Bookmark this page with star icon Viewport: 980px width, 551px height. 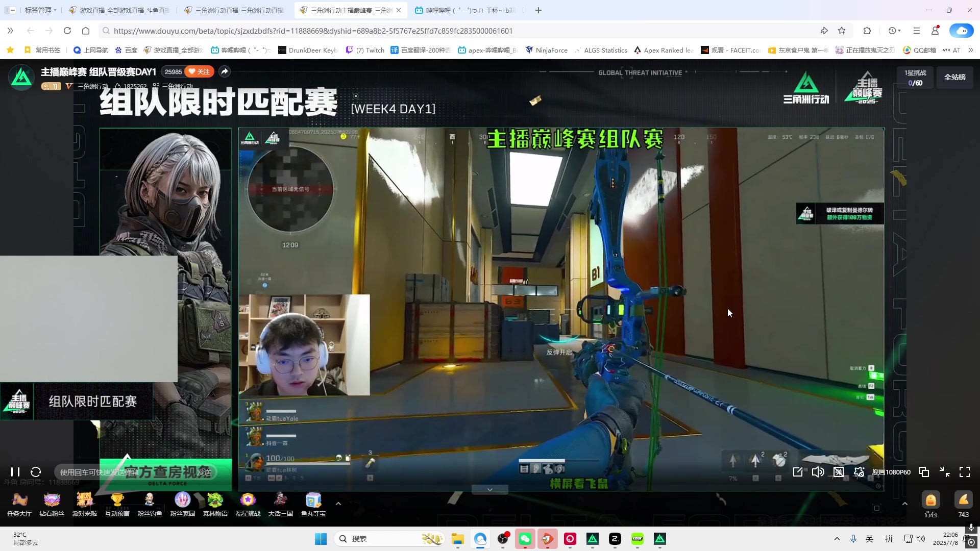[842, 31]
